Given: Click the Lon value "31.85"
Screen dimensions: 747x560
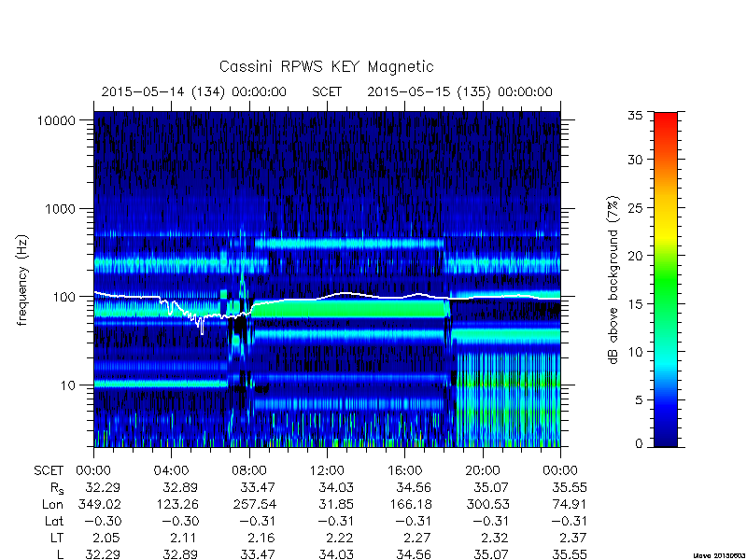Looking at the screenshot, I should [336, 504].
